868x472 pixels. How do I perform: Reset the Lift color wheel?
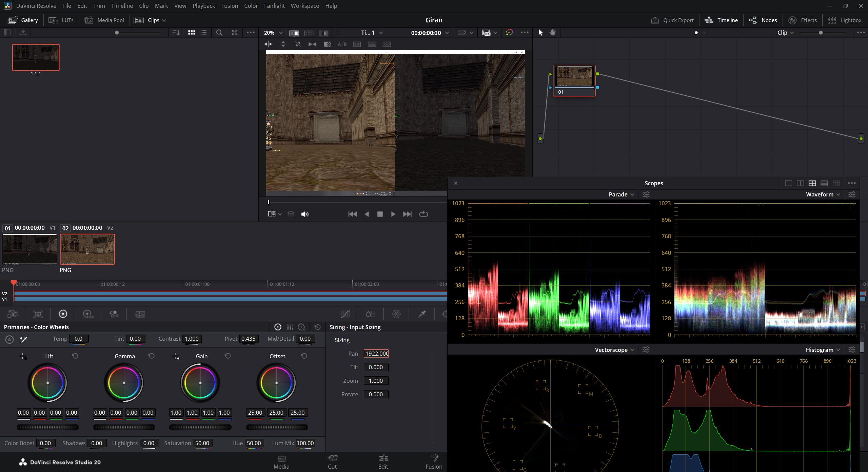click(75, 356)
